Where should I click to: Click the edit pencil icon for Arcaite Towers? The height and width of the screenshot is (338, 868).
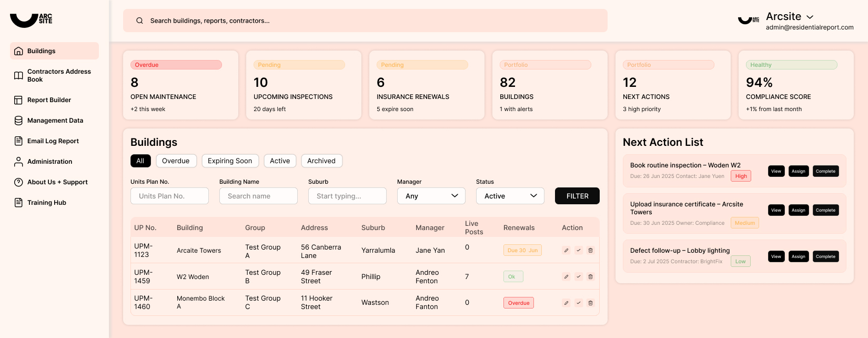566,251
